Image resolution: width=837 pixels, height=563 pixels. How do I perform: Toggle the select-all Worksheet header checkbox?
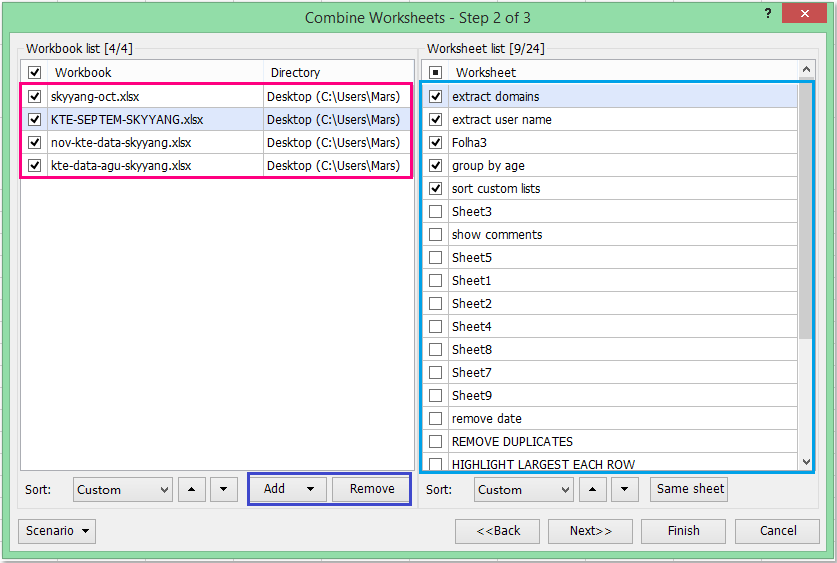[x=436, y=73]
